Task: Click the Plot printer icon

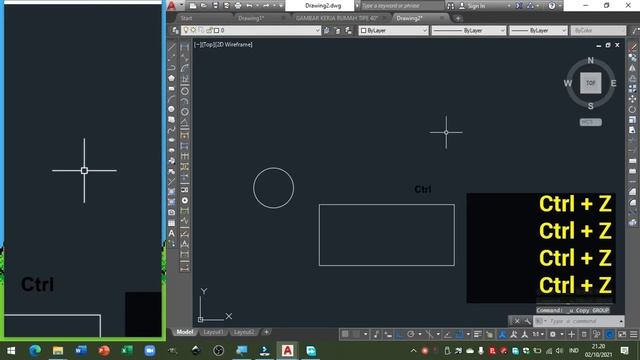Action: click(x=238, y=6)
